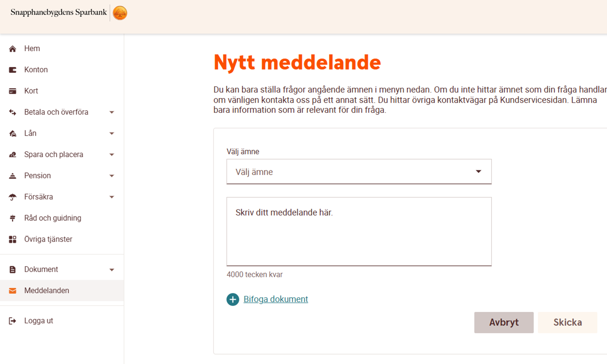Expand the Lån submenu arrow
Screen dimensions: 607x364
point(112,133)
